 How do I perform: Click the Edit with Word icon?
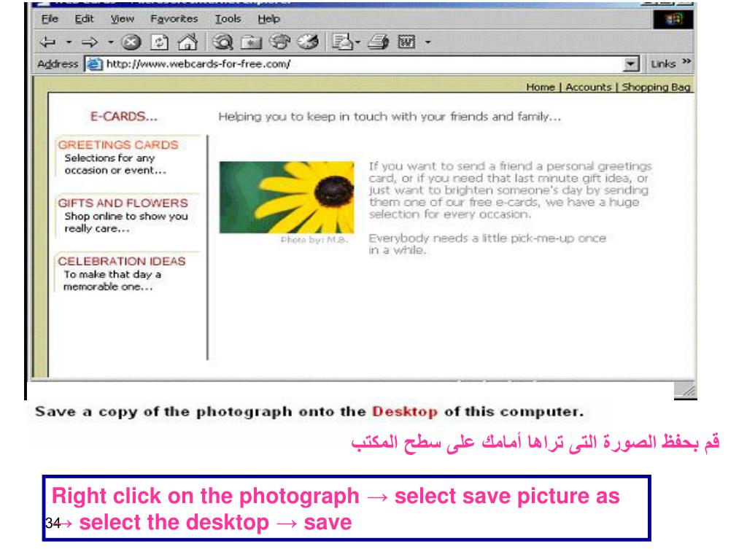click(406, 42)
